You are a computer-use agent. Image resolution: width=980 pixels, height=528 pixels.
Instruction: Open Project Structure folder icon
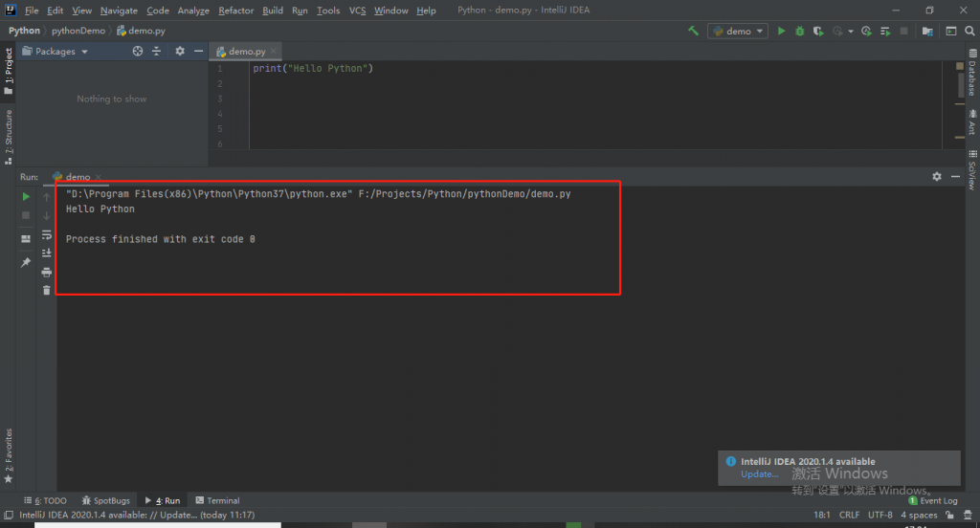927,31
